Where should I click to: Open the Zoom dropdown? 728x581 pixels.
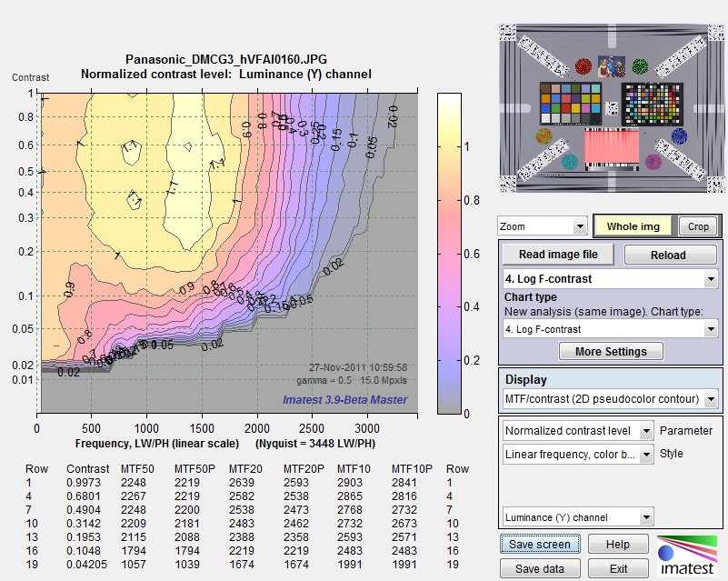(542, 226)
